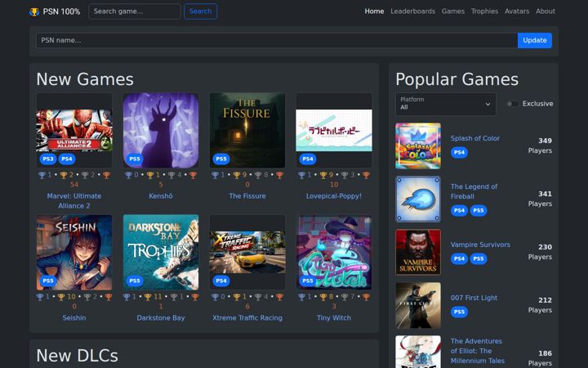588x368 pixels.
Task: Click the Seishin cover image
Action: [74, 253]
